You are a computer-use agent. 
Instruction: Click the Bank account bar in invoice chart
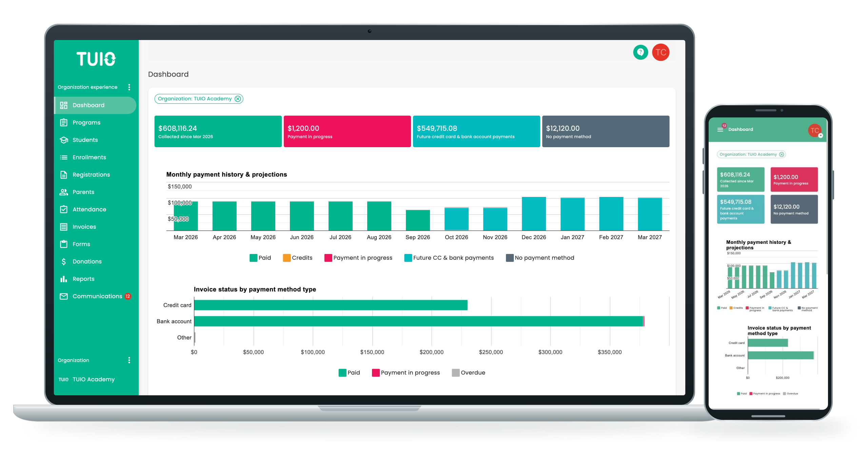418,321
